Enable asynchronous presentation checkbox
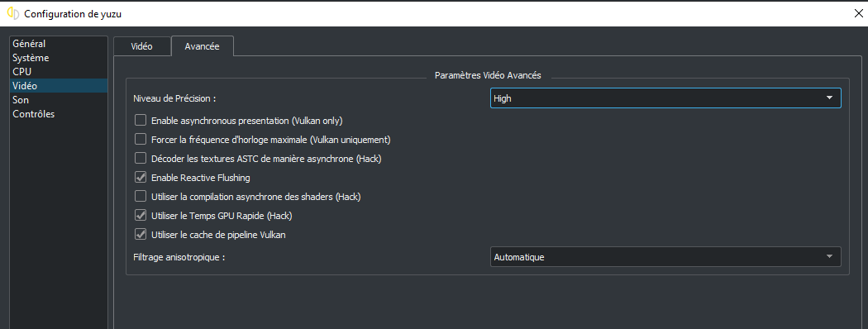The height and width of the screenshot is (329, 868). (x=141, y=120)
